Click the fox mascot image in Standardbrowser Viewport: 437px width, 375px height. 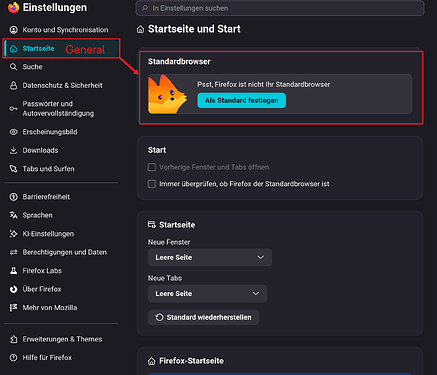point(167,94)
